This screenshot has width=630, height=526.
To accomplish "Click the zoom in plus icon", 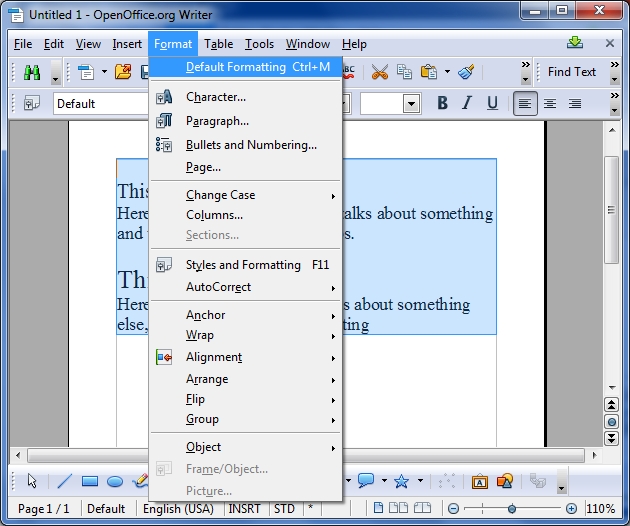I will [571, 509].
